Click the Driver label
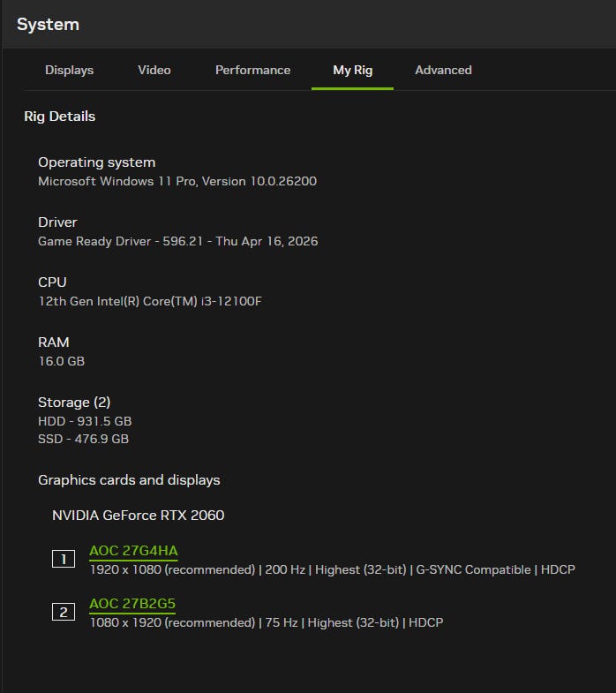Screen dimensions: 616x693 coord(57,222)
